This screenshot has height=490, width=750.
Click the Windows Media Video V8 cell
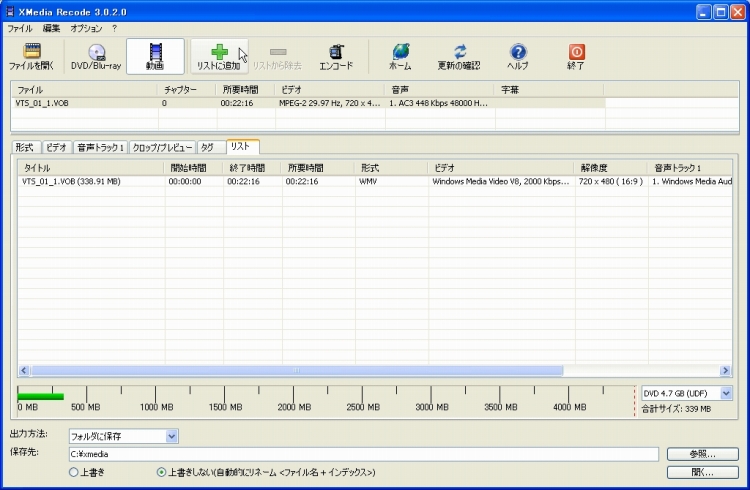pos(501,181)
